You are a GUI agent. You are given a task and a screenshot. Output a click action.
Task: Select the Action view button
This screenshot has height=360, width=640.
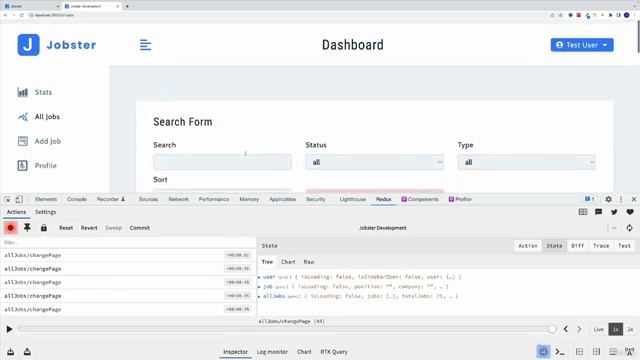click(x=528, y=246)
